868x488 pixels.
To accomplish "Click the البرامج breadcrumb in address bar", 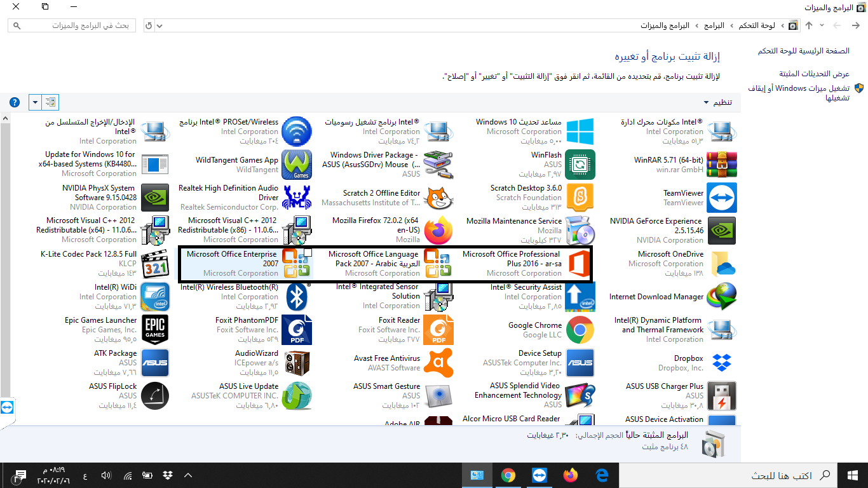I will point(714,25).
